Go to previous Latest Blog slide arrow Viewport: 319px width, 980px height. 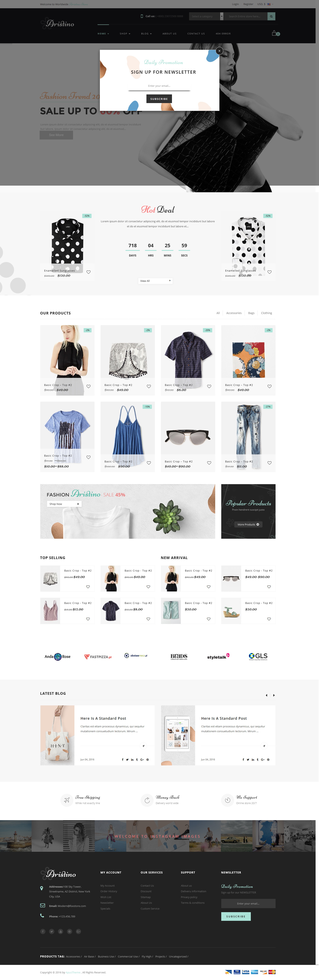[x=267, y=695]
